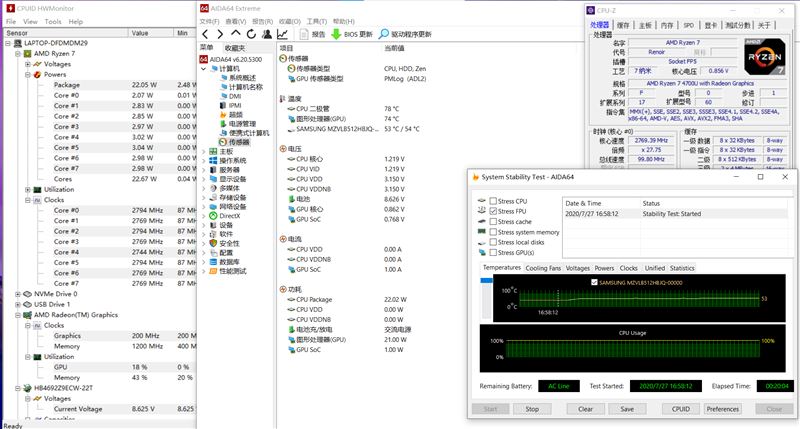Click the 报告 report toolbar icon
The height and width of the screenshot is (429, 800).
pos(304,34)
